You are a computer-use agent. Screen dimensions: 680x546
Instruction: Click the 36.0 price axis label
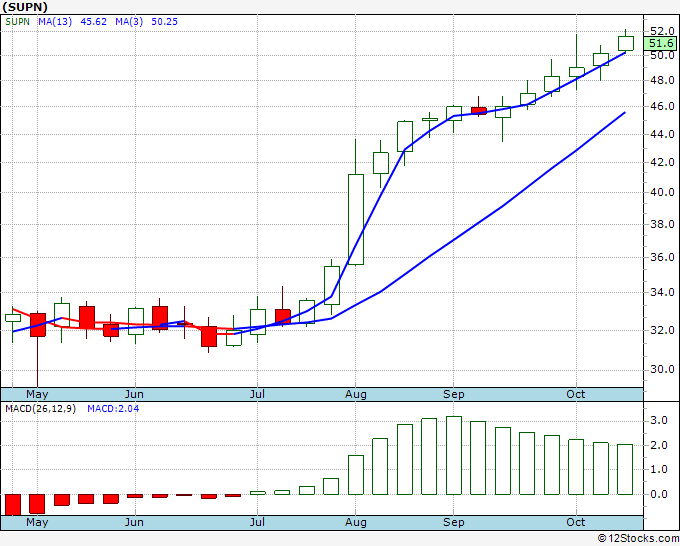[x=662, y=257]
